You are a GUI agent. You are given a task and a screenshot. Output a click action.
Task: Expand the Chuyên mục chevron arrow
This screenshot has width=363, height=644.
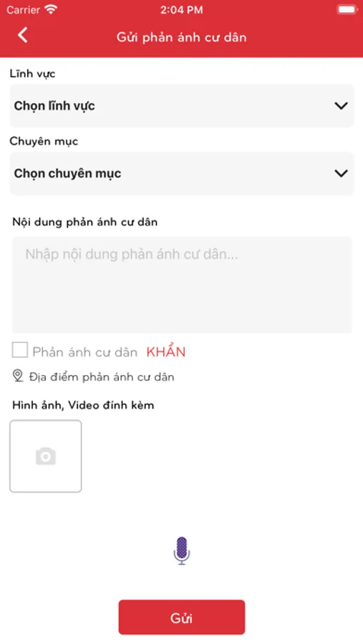click(341, 174)
